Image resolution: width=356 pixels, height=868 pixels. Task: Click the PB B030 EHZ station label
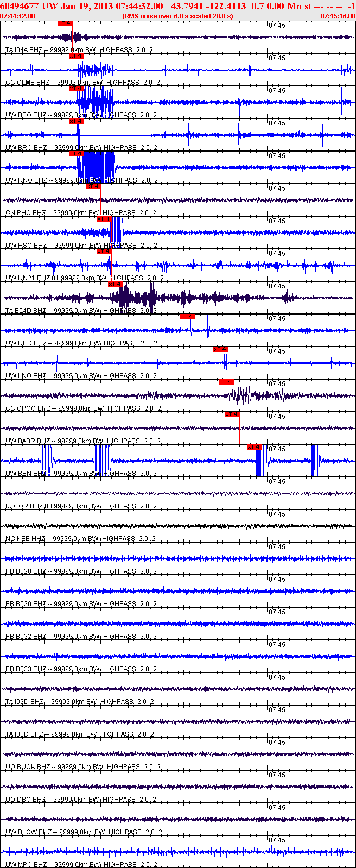click(x=26, y=604)
